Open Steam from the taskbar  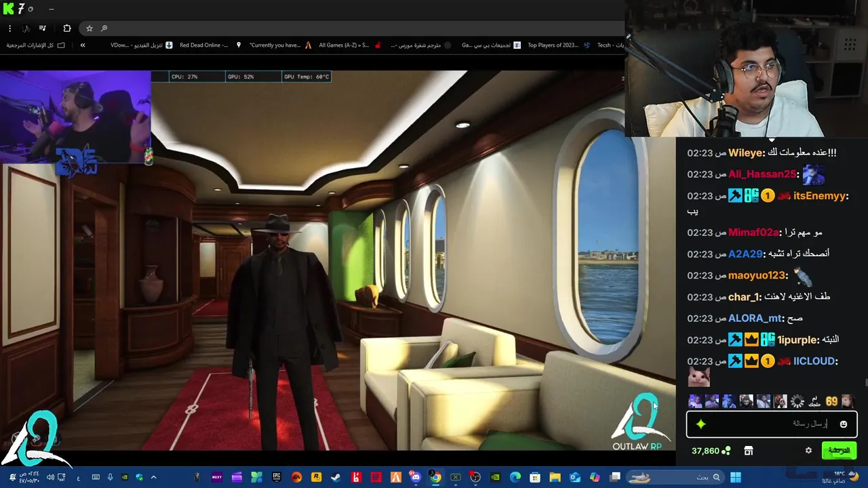(336, 477)
